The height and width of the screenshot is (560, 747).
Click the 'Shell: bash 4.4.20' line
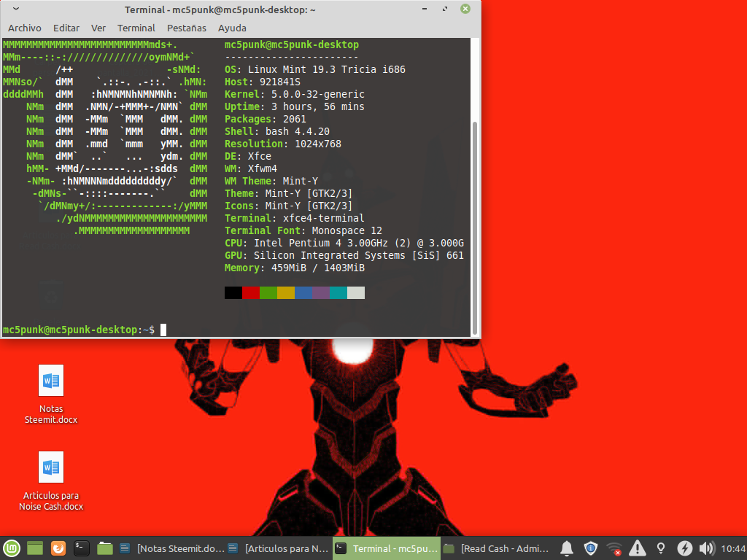tap(277, 131)
